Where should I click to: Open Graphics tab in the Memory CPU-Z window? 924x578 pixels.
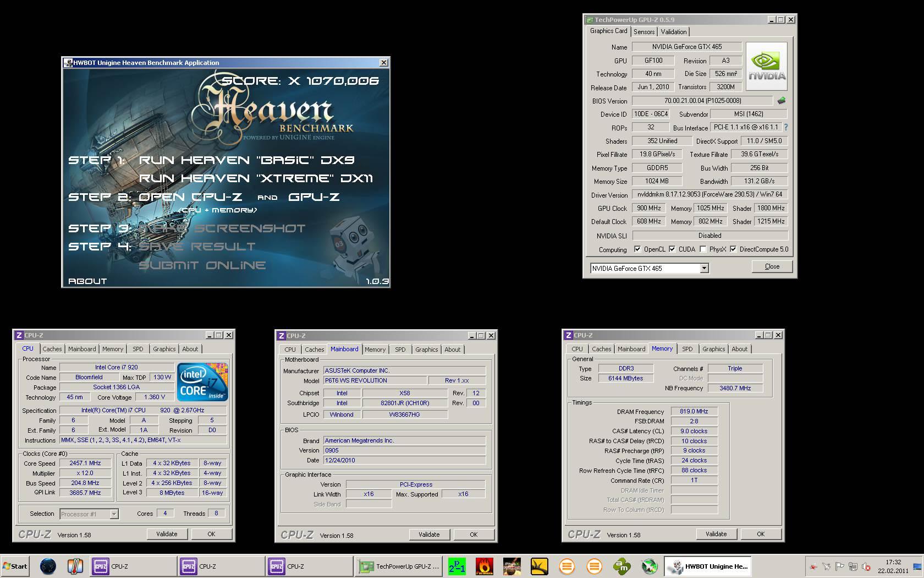[x=713, y=349]
